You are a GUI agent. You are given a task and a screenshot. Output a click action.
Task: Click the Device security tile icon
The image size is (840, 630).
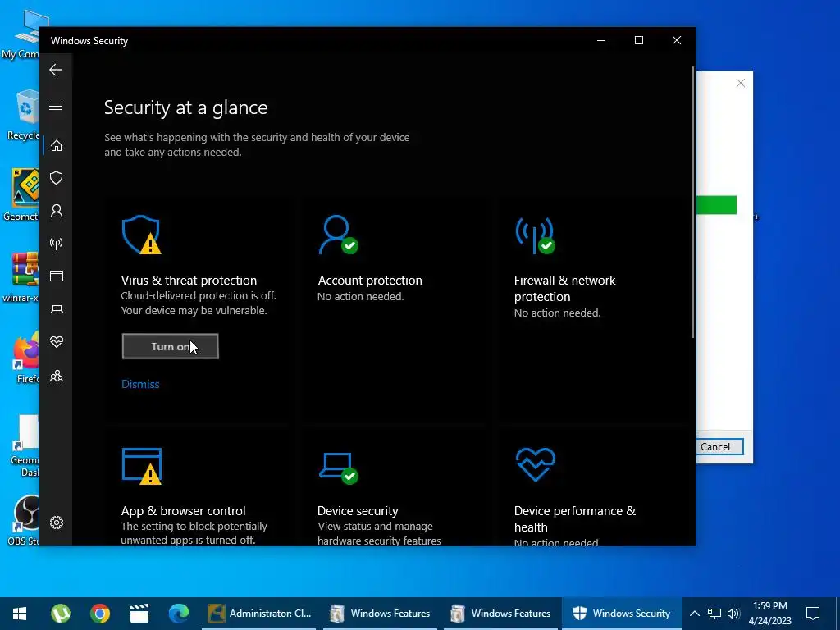click(x=337, y=468)
